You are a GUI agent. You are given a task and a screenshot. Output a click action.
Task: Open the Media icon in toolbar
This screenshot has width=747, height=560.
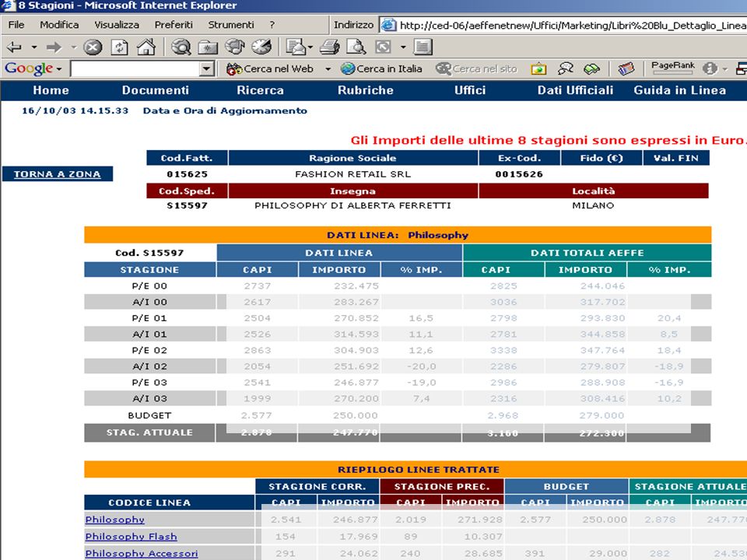tap(234, 47)
